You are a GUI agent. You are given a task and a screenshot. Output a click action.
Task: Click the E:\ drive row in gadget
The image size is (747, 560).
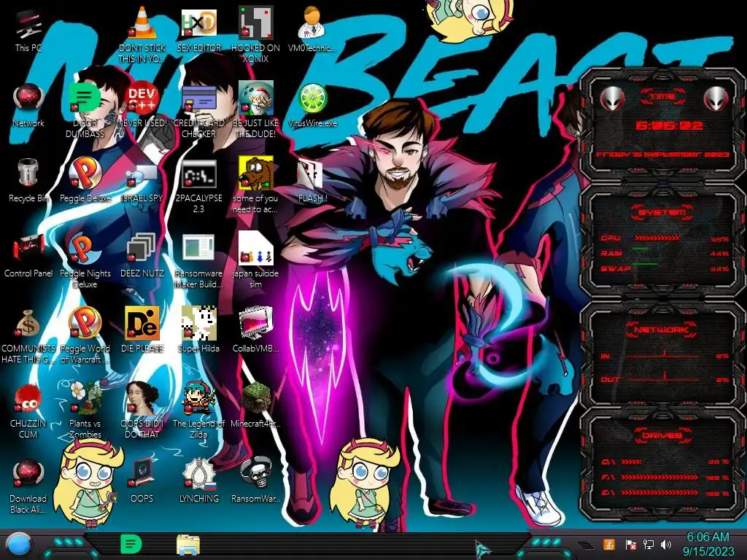tap(665, 493)
